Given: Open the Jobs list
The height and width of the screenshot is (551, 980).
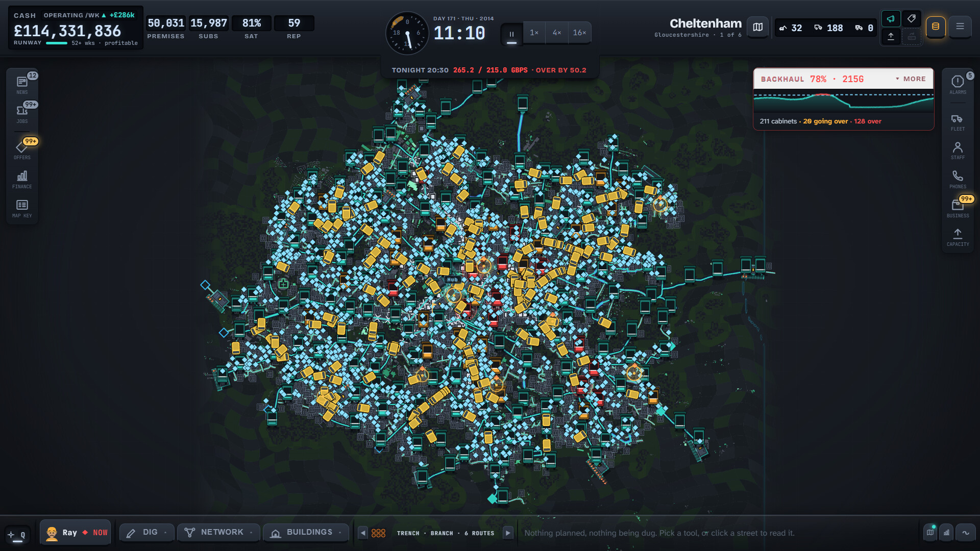Looking at the screenshot, I should point(22,114).
